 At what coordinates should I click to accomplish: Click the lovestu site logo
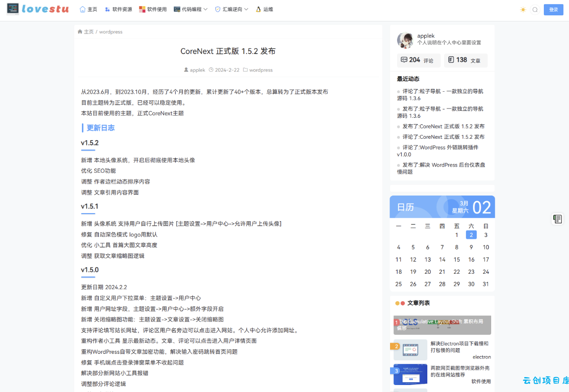coord(38,9)
